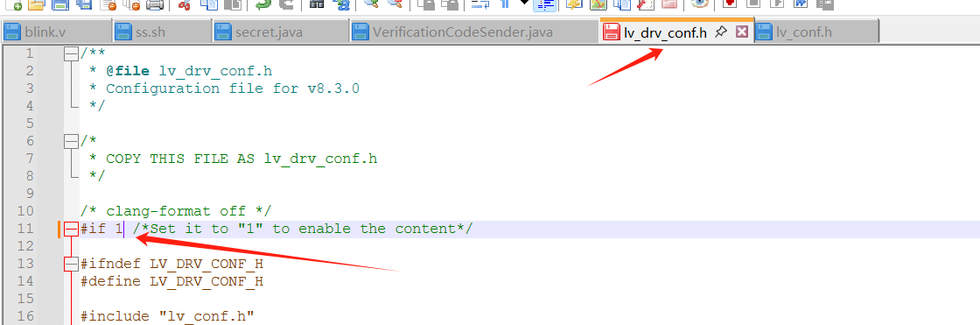
Task: Collapse the #if fold at line 11
Action: [x=71, y=230]
